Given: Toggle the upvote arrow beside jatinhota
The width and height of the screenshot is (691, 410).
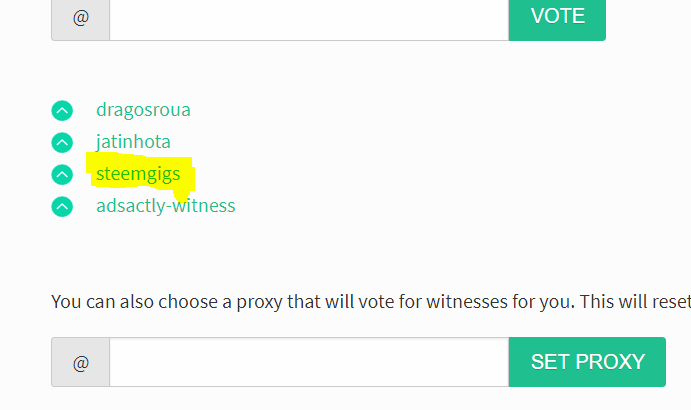Looking at the screenshot, I should pyautogui.click(x=62, y=142).
